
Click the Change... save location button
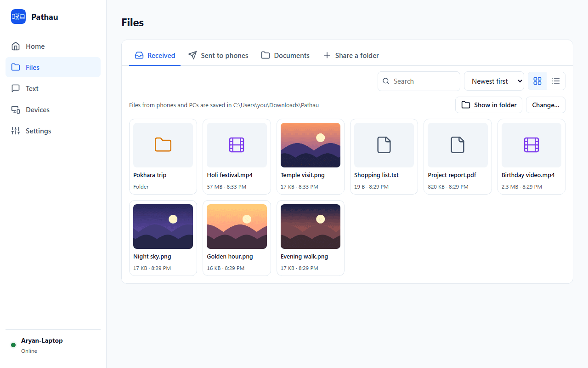[x=546, y=105]
